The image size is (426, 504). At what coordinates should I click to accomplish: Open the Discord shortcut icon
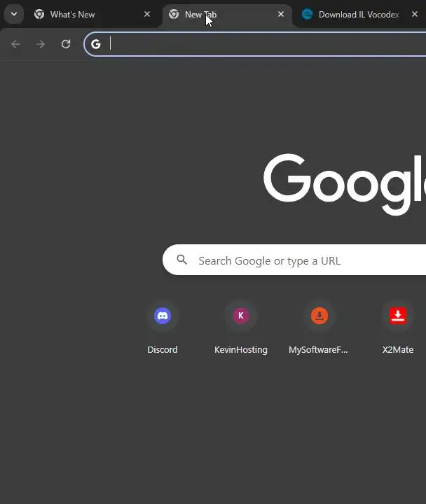(x=163, y=316)
